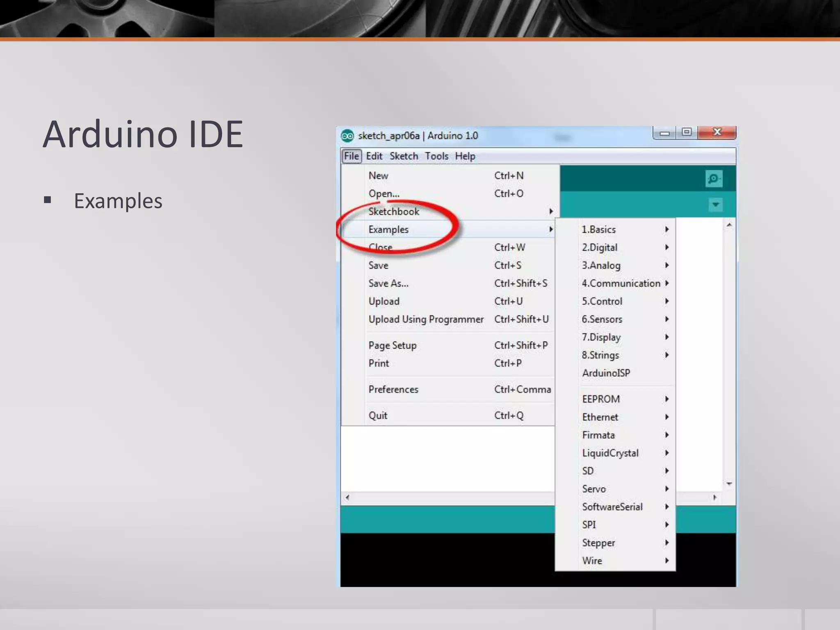Expand the Stepper library examples
840x630 pixels.
(615, 543)
